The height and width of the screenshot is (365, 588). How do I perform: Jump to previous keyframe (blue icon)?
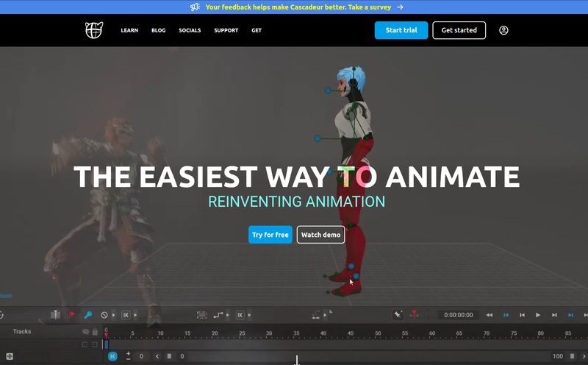pos(506,315)
